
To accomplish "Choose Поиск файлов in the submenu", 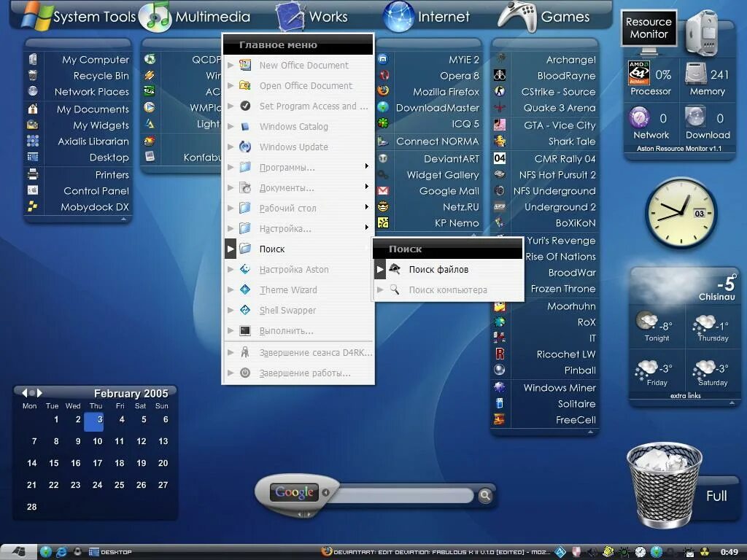I will click(449, 269).
